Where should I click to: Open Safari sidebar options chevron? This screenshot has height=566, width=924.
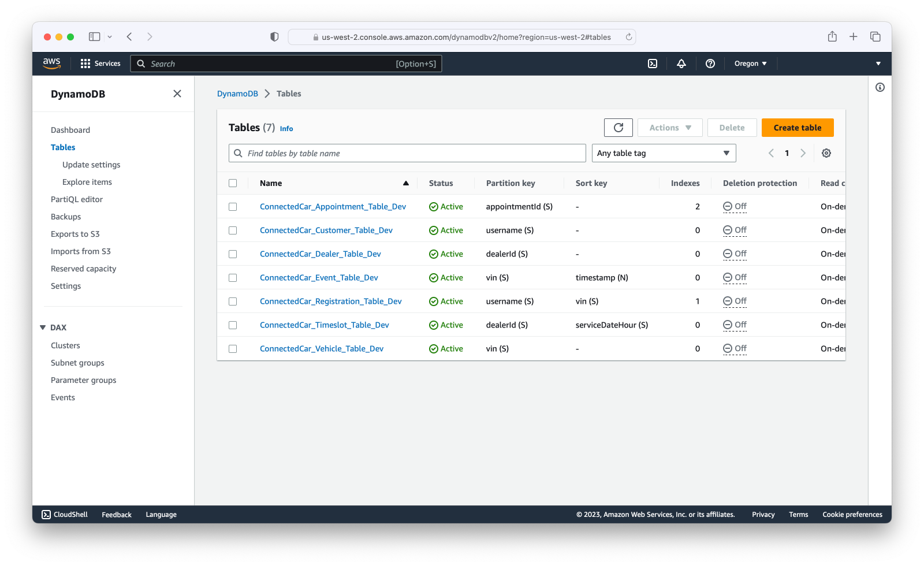110,36
